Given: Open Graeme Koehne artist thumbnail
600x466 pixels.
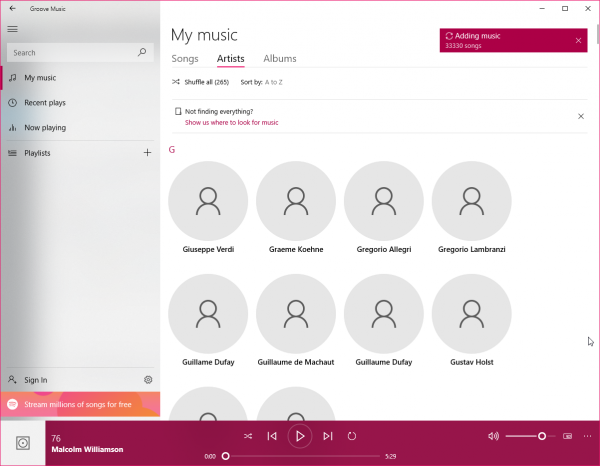Looking at the screenshot, I should 296,201.
